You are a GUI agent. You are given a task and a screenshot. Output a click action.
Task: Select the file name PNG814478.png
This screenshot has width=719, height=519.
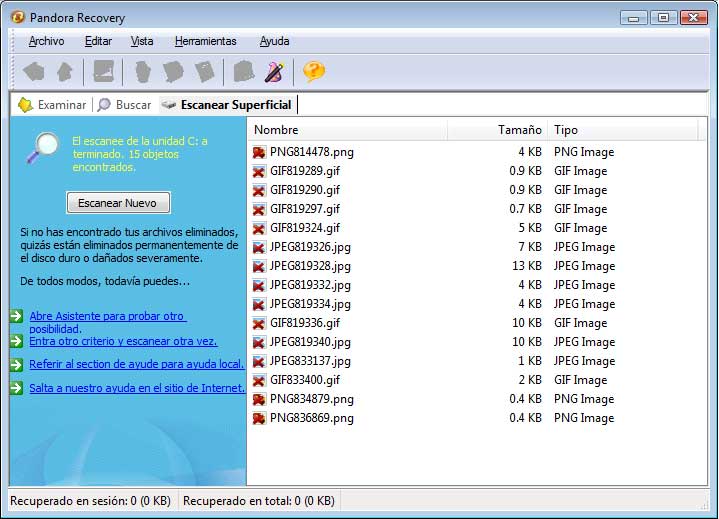(x=312, y=152)
